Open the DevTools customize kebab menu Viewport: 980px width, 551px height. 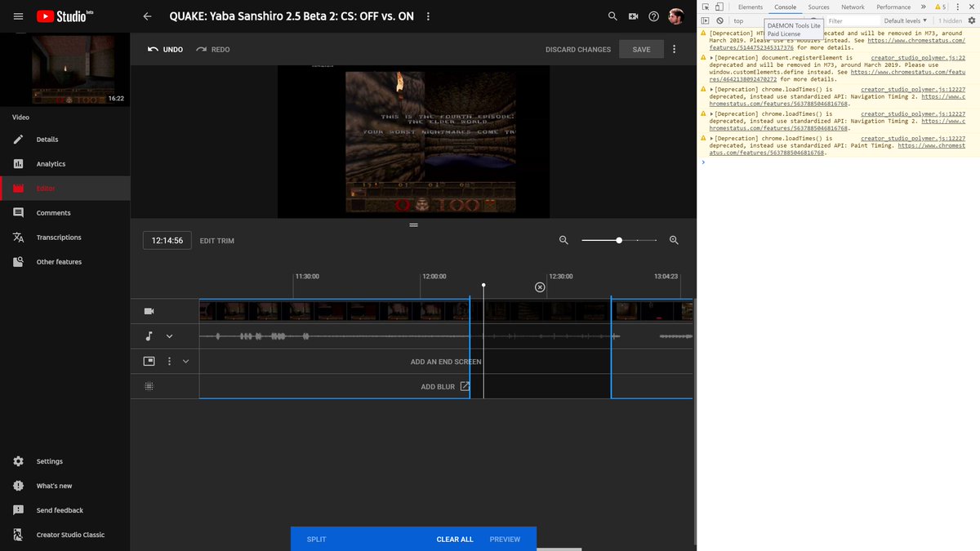[957, 7]
